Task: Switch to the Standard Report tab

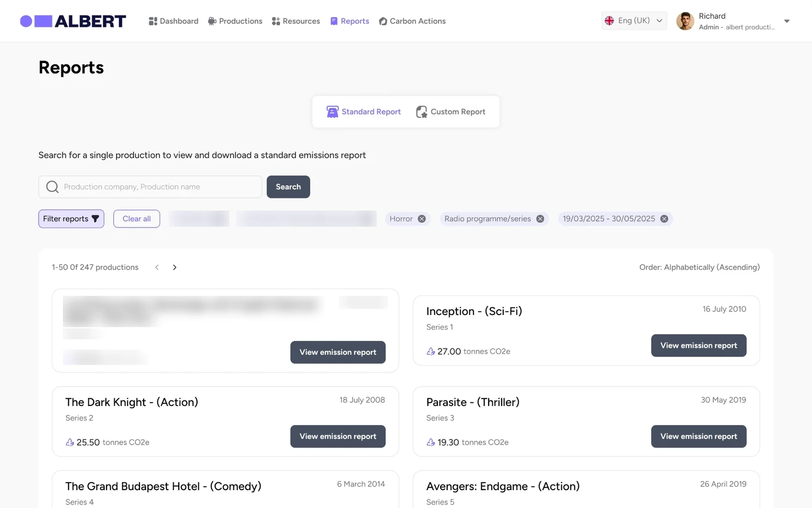Action: click(x=364, y=112)
